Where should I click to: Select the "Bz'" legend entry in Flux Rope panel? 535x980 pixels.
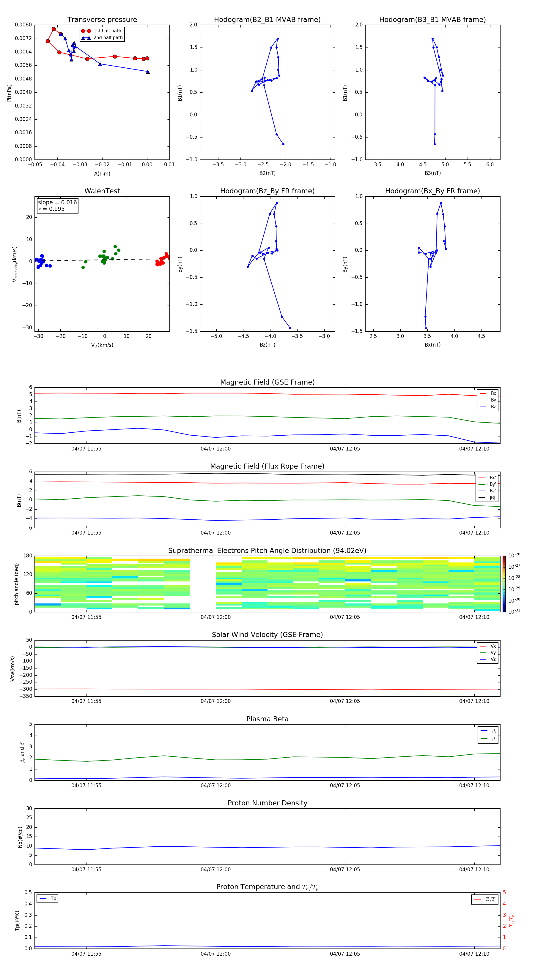[487, 491]
